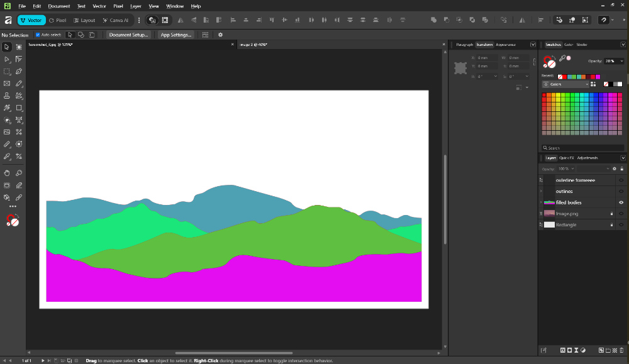Toggle the Layers panel lock icon
629x364 pixels.
622,168
